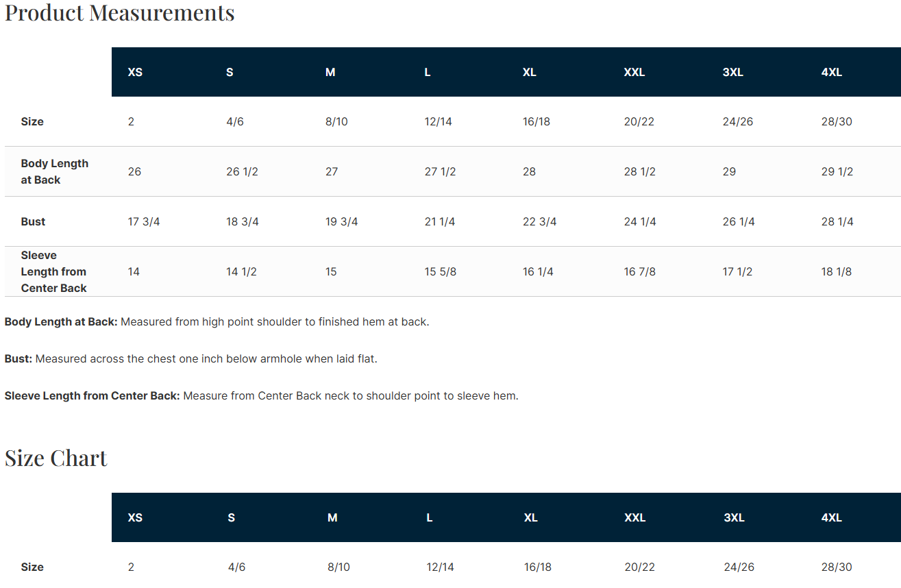
Task: Click the M column header in Size Chart table
Action: pos(332,517)
